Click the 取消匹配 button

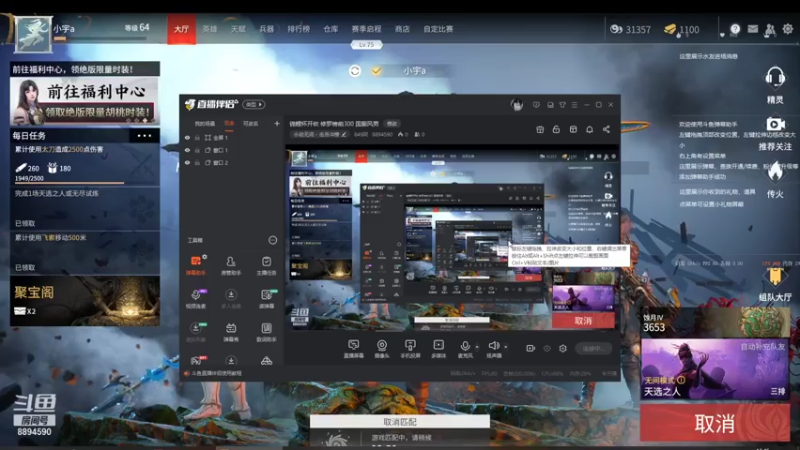pos(399,422)
